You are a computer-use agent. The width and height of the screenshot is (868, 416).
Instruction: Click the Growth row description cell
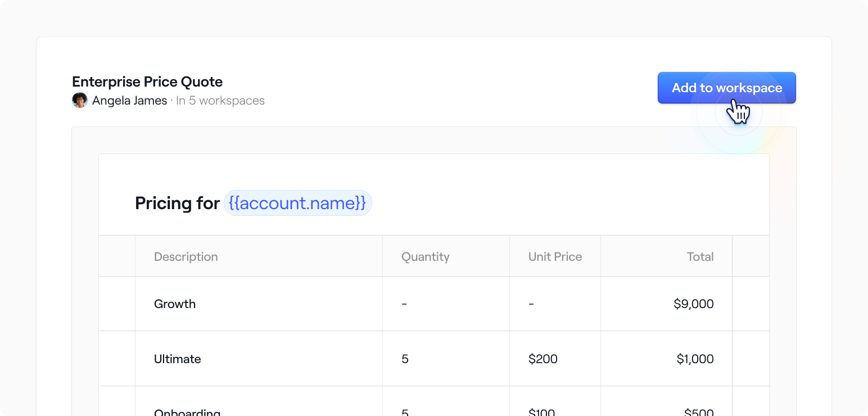175,304
